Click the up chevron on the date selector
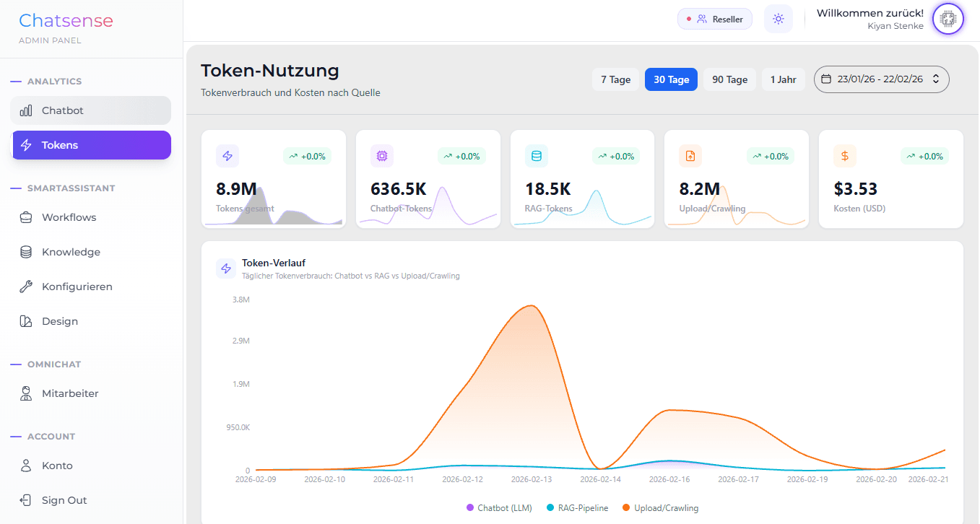 [935, 76]
